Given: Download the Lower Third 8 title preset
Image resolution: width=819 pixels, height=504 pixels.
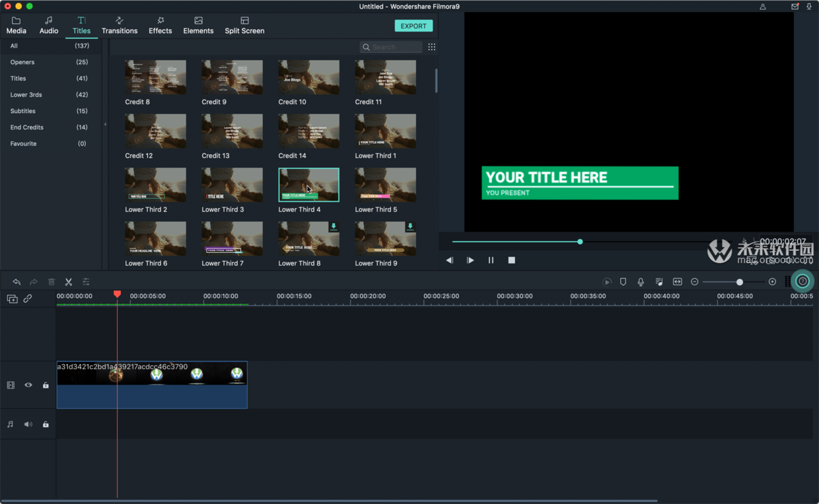Looking at the screenshot, I should click(334, 227).
